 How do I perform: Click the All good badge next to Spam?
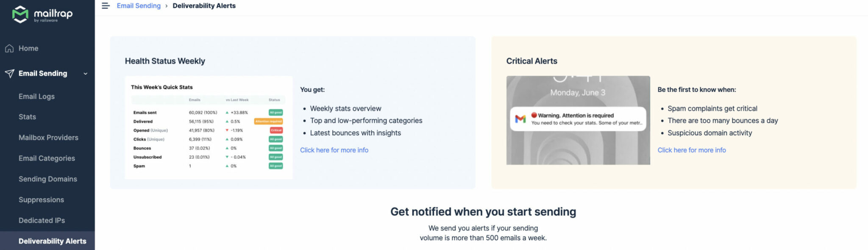tap(275, 166)
